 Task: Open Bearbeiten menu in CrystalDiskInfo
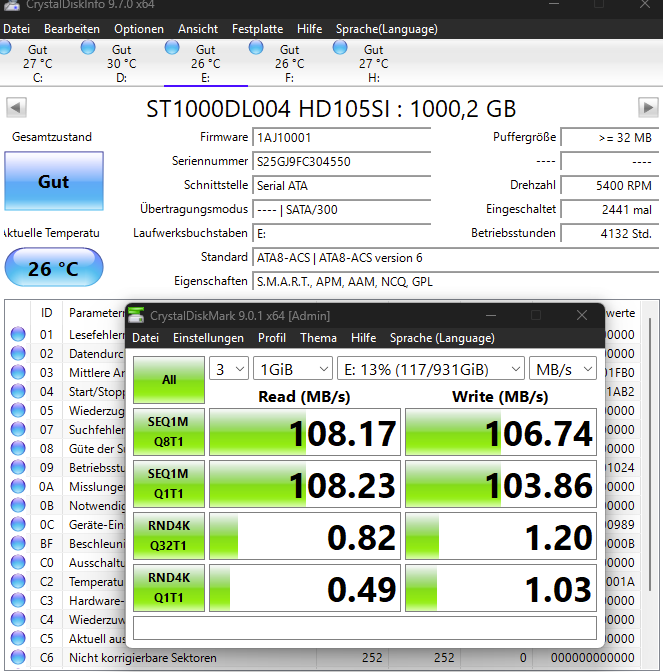[x=72, y=29]
